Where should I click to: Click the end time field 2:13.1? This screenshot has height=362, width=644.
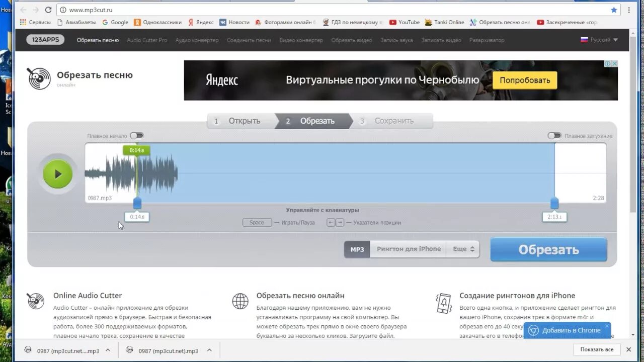554,217
